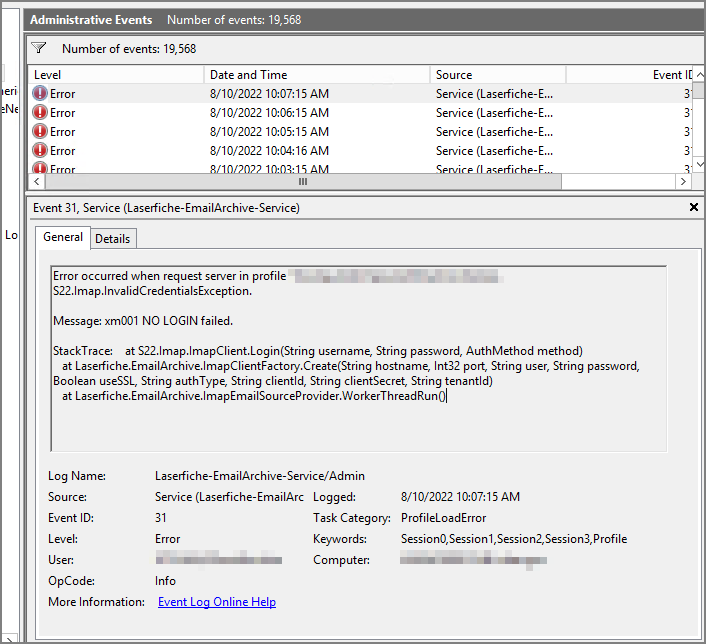
Task: Click the filter funnel icon
Action: (39, 48)
